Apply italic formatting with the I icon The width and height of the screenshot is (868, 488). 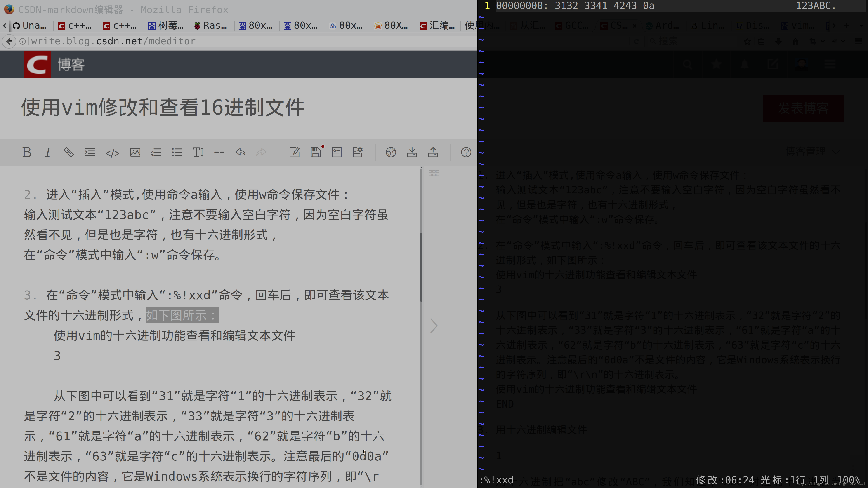tap(48, 152)
